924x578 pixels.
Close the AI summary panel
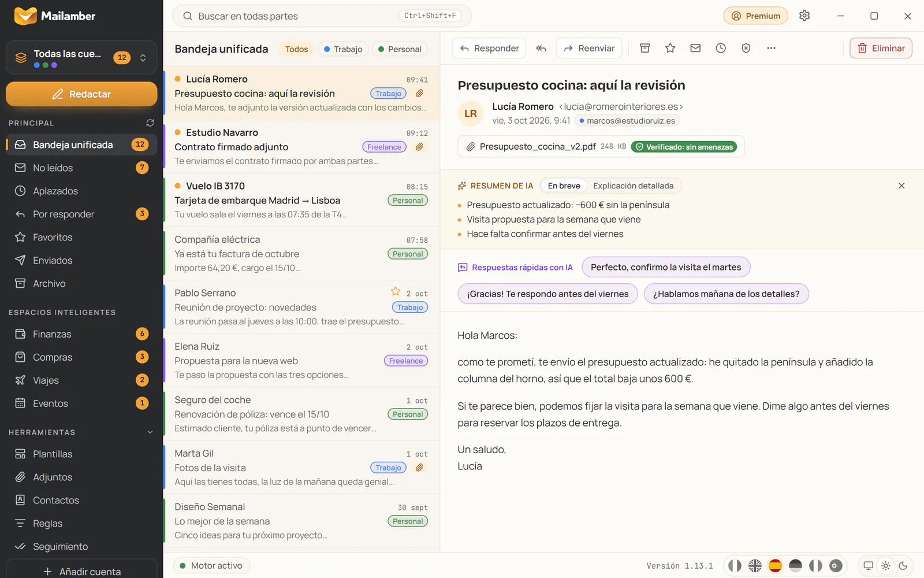901,186
